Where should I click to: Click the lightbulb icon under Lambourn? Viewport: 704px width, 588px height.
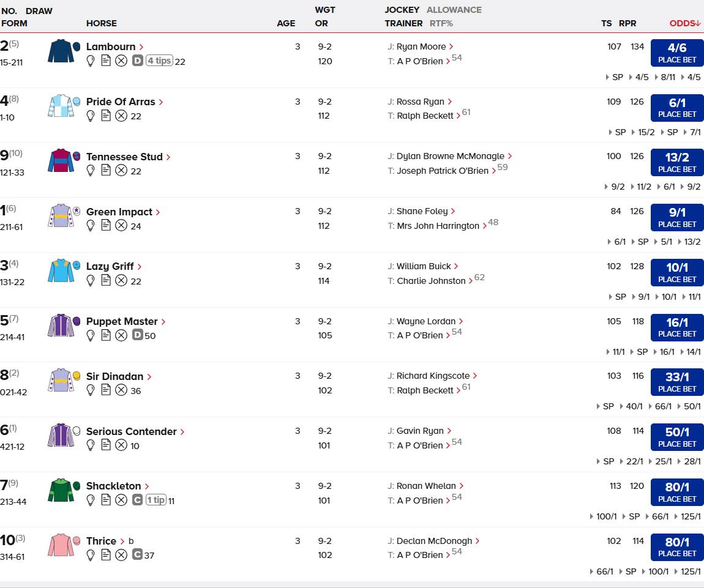click(x=91, y=61)
